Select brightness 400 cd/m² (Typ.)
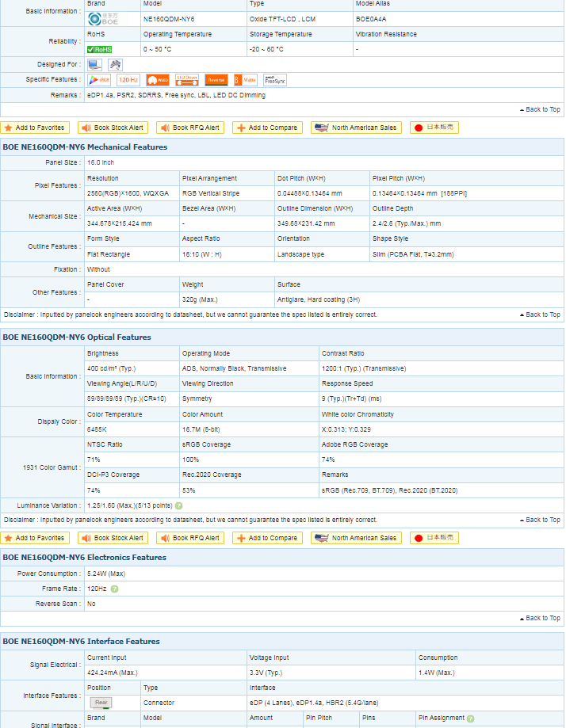The width and height of the screenshot is (566, 728). 112,368
